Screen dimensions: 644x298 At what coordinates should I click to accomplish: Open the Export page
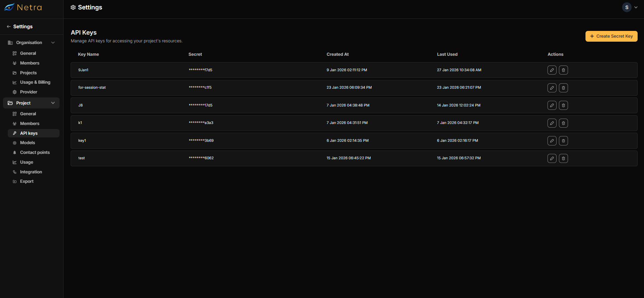point(27,181)
